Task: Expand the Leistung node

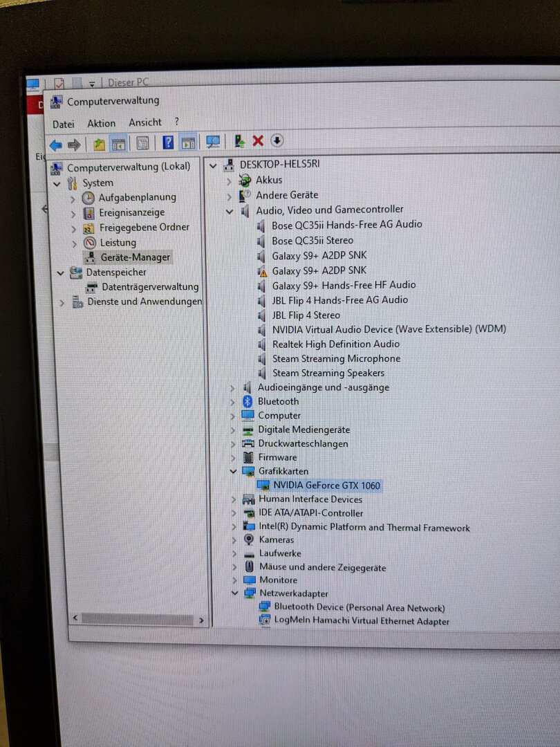Action: coord(74,244)
